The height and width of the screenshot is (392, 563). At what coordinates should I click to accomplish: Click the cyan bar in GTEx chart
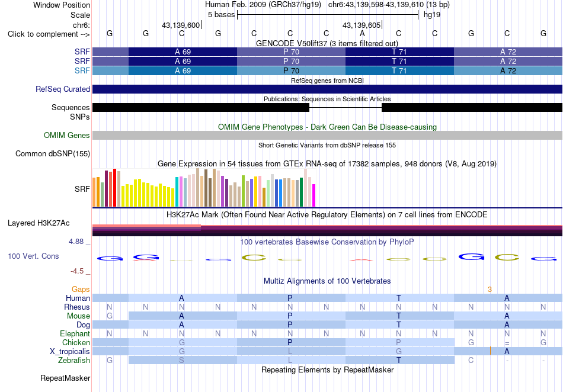[x=177, y=192]
